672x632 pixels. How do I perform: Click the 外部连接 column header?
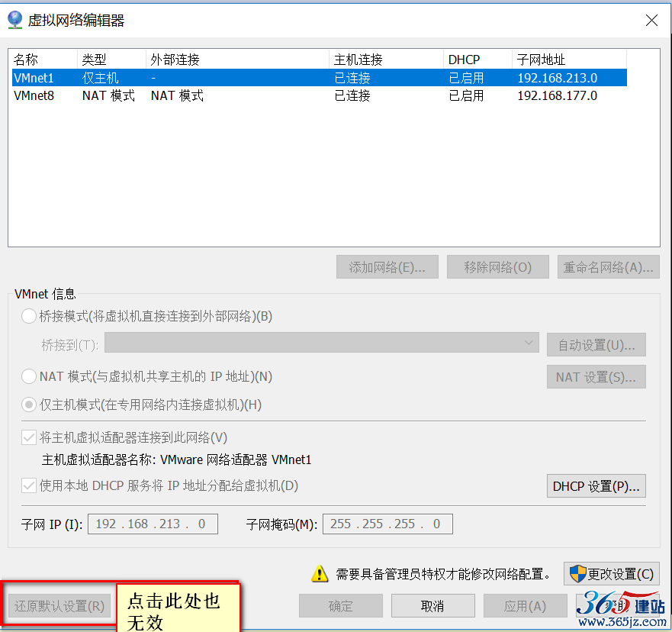237,60
